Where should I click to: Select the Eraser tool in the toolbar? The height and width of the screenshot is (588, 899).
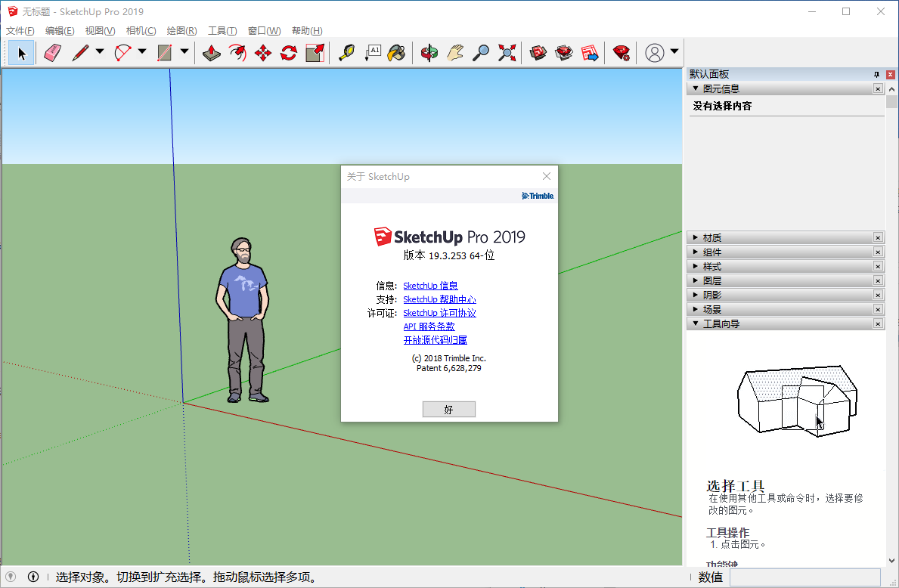pyautogui.click(x=51, y=53)
